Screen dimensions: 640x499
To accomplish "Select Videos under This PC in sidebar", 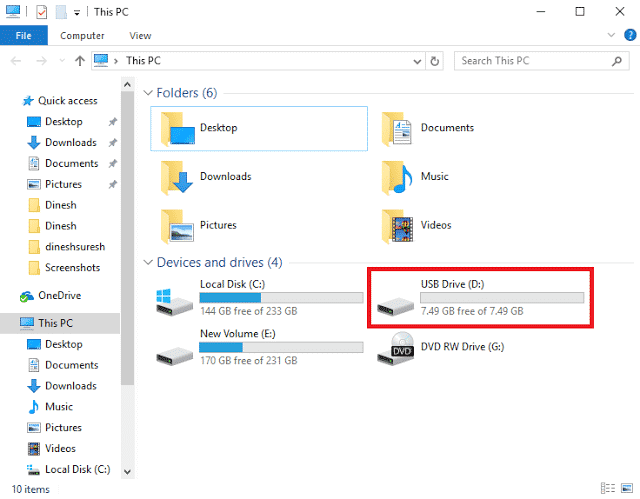I will (60, 448).
